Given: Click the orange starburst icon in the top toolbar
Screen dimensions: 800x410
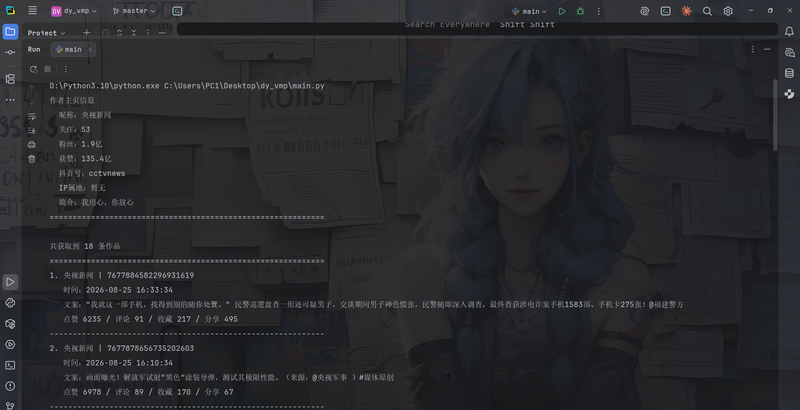Looking at the screenshot, I should click(x=686, y=11).
